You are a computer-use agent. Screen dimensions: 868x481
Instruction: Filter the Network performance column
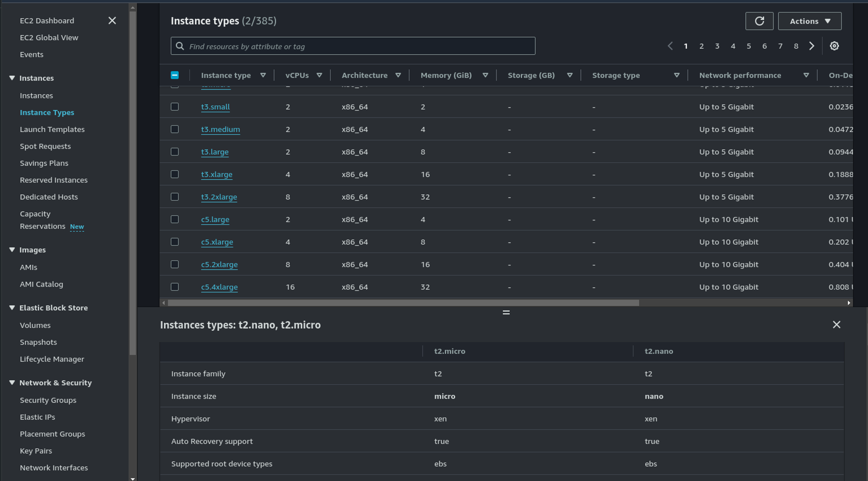(x=807, y=75)
